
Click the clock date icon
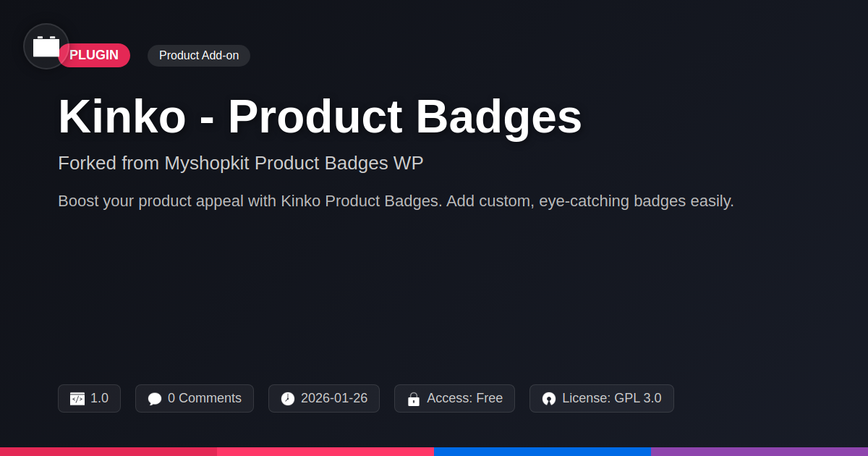[x=288, y=399]
